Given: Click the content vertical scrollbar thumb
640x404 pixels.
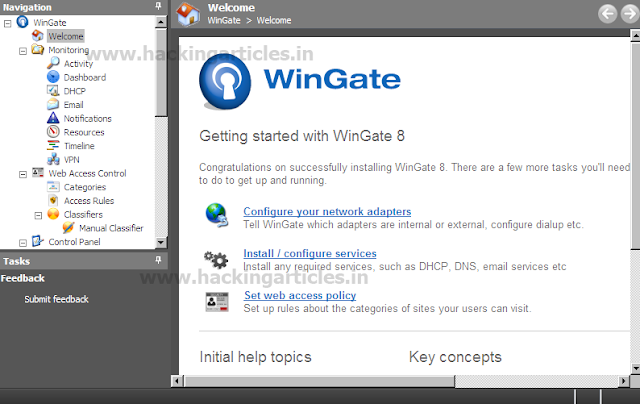Looking at the screenshot, I should coord(635,145).
